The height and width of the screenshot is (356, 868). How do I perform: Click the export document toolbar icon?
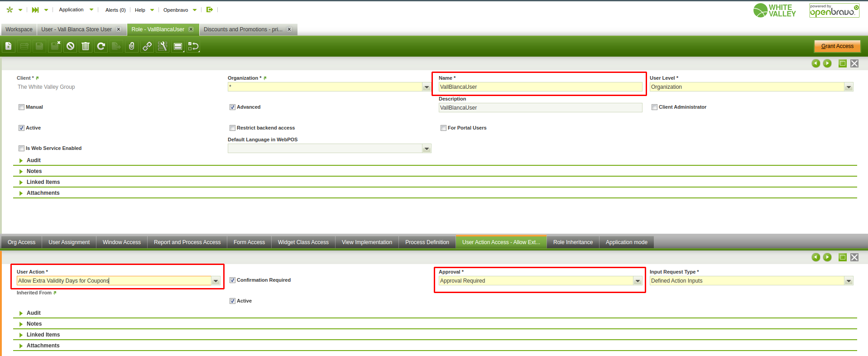tap(116, 46)
